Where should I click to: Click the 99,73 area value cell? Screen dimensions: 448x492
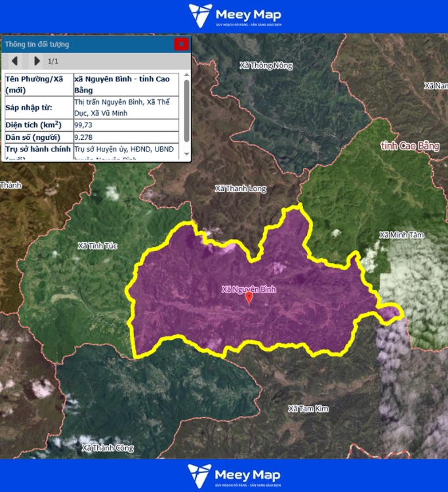(125, 125)
